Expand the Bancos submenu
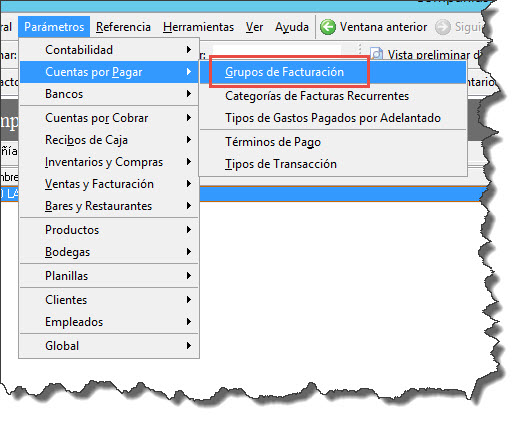The width and height of the screenshot is (523, 427). (109, 94)
